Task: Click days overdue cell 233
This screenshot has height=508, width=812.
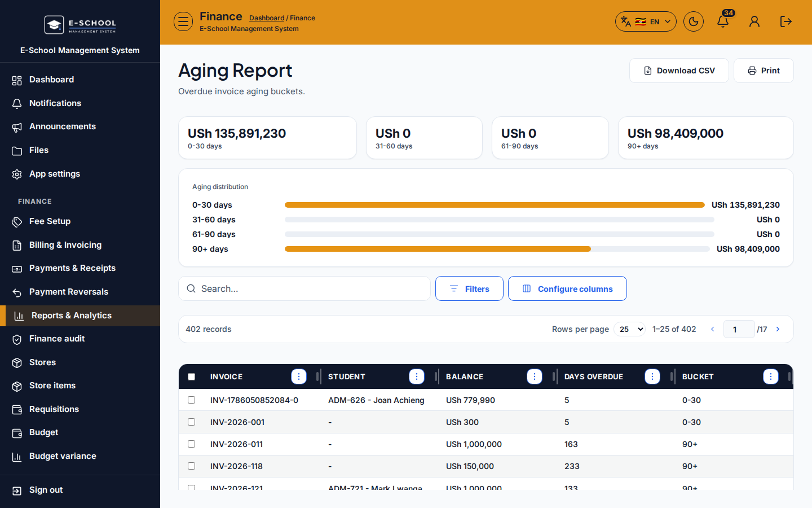Action: pos(572,466)
